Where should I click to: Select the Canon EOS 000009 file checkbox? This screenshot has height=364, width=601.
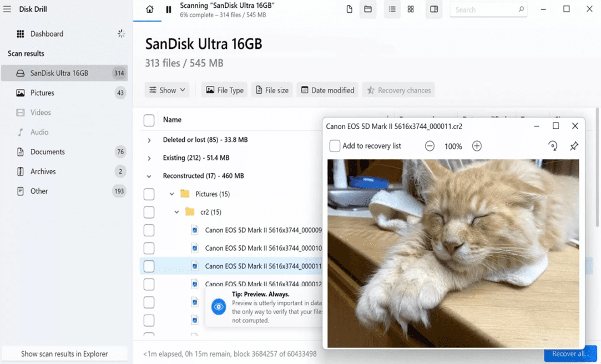pyautogui.click(x=149, y=230)
